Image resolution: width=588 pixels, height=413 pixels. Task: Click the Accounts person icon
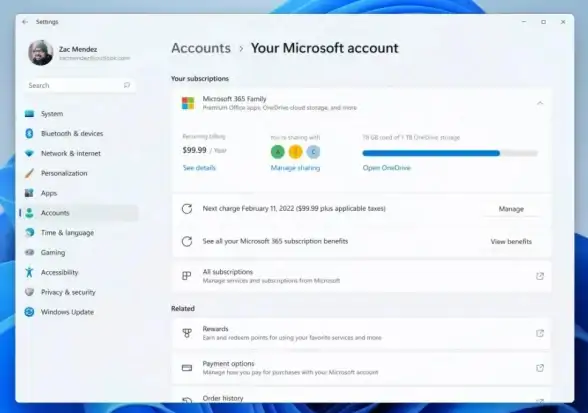pos(29,213)
